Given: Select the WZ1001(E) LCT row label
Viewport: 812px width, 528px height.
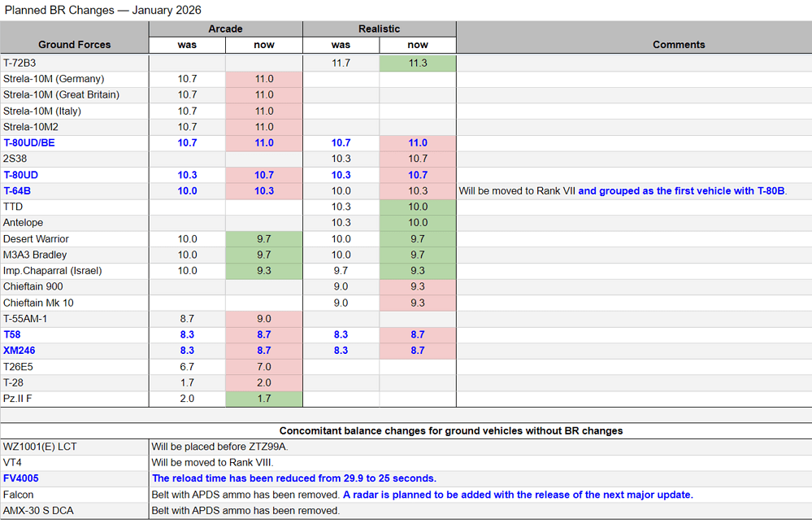Looking at the screenshot, I should pos(40,447).
